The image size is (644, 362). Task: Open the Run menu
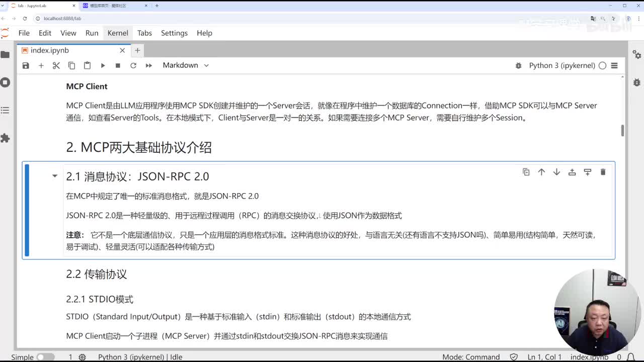click(x=92, y=33)
